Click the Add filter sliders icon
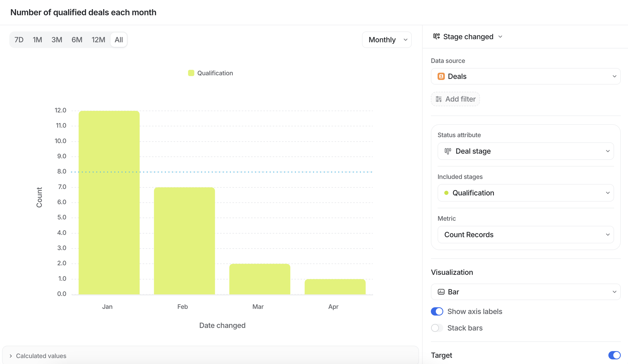Viewport: 628px width, 364px height. click(439, 99)
